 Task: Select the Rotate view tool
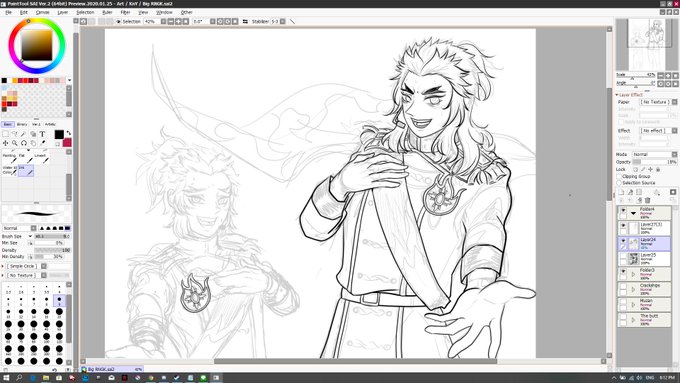[24, 143]
